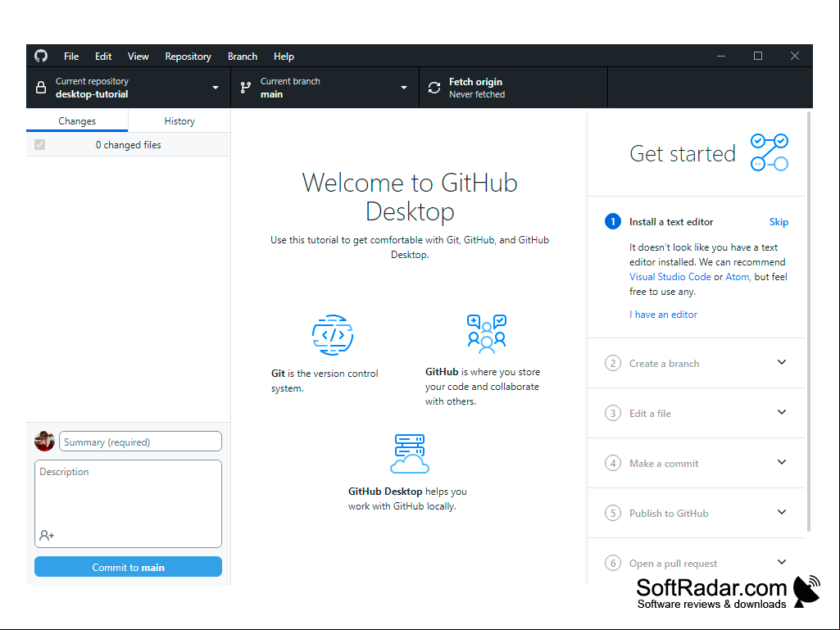Click the GitHub people collaboration icon
Viewport: 840px width, 630px height.
pyautogui.click(x=487, y=334)
